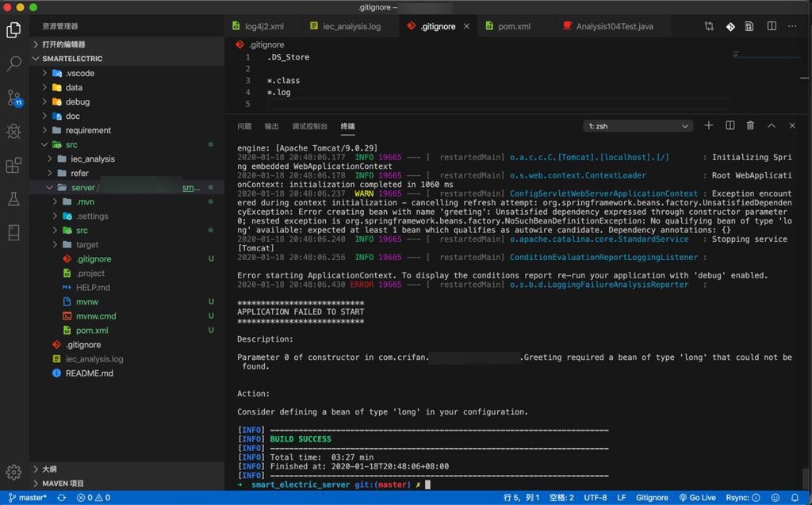Open the Run and Debug view
This screenshot has width=812, height=505.
tap(13, 132)
